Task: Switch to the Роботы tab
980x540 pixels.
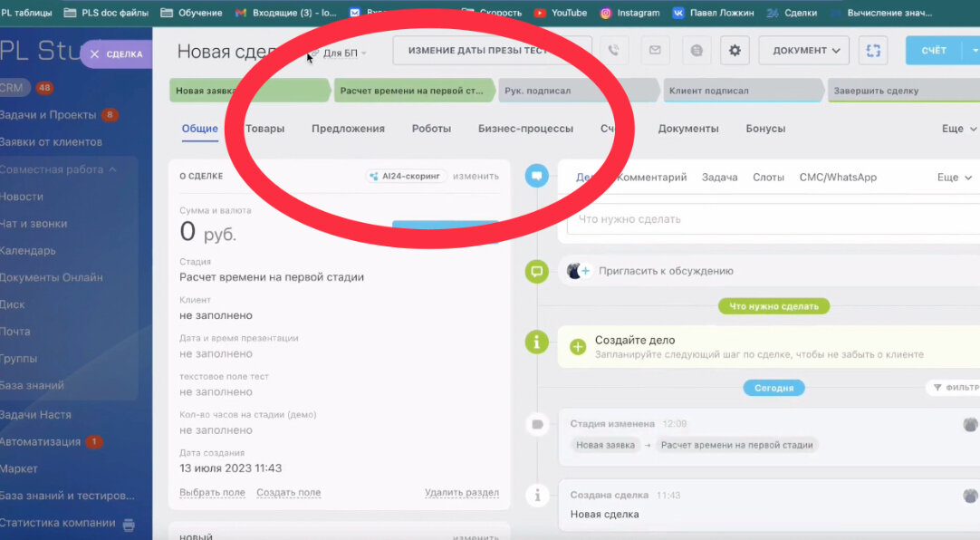Action: pos(431,128)
